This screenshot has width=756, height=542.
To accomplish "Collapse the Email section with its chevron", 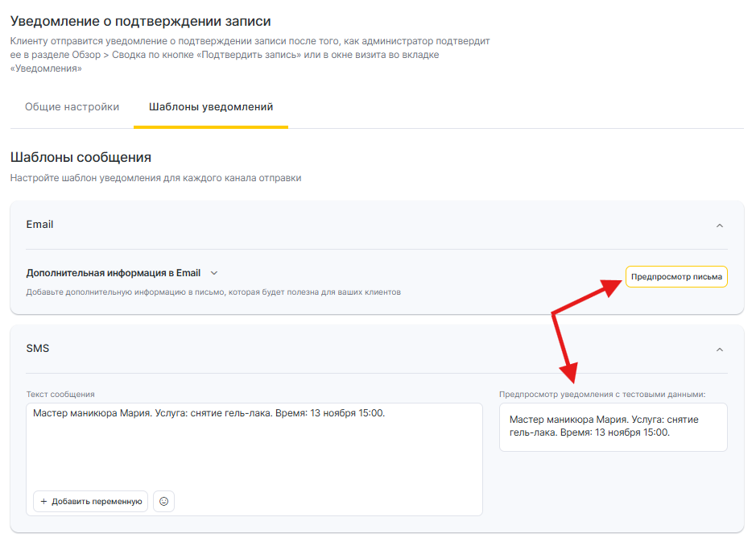I will 719,225.
